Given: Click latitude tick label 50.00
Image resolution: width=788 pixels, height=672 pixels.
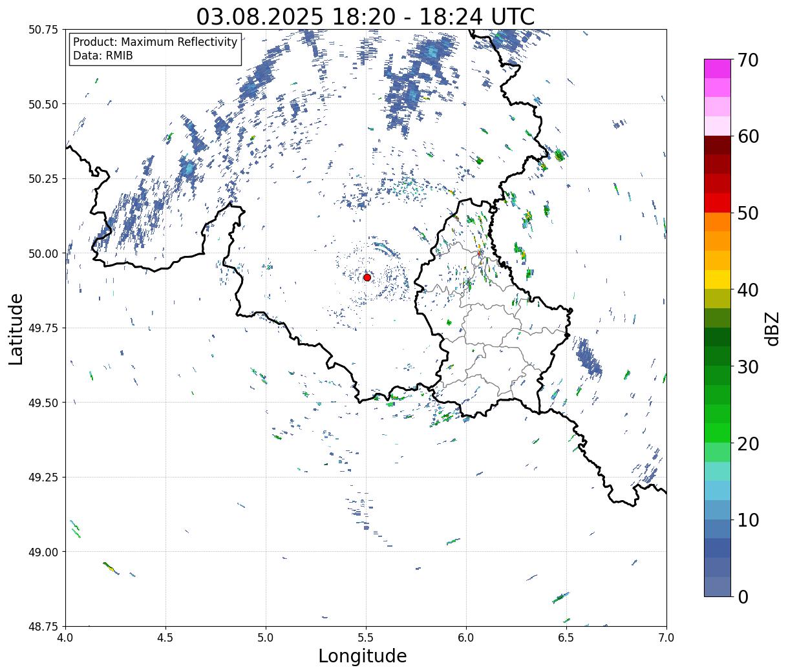Looking at the screenshot, I should pos(43,253).
